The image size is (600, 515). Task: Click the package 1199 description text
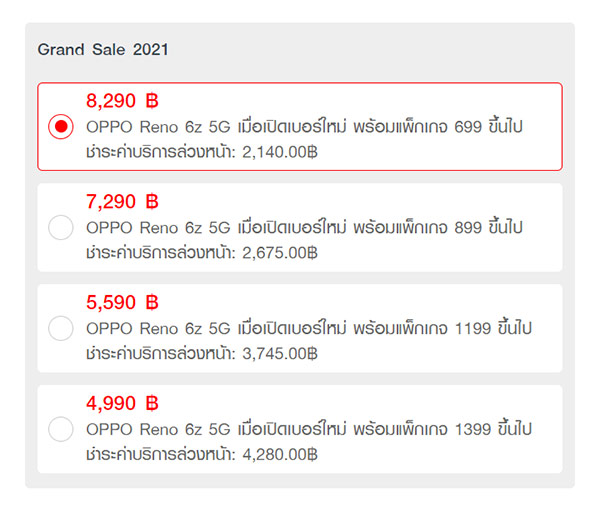(308, 328)
